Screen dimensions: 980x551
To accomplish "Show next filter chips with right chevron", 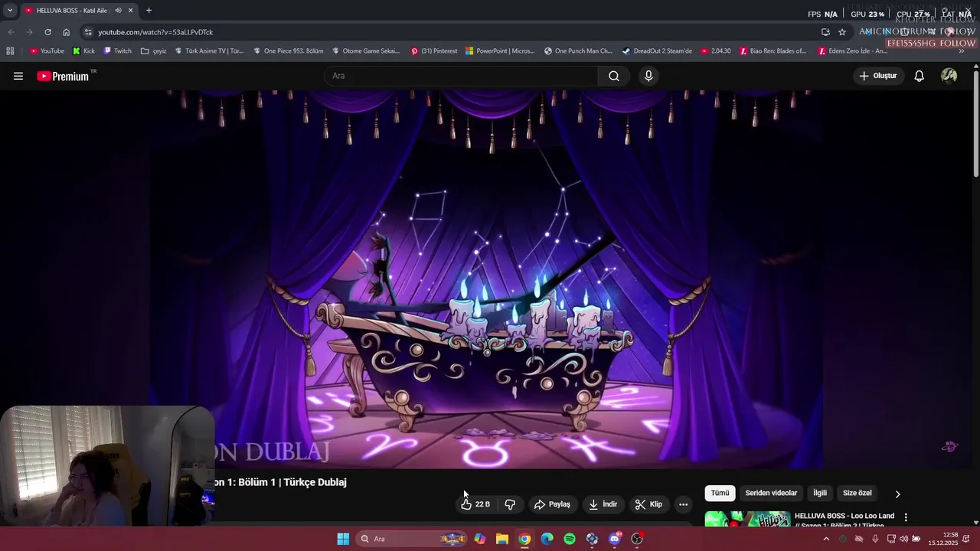I will tap(898, 494).
